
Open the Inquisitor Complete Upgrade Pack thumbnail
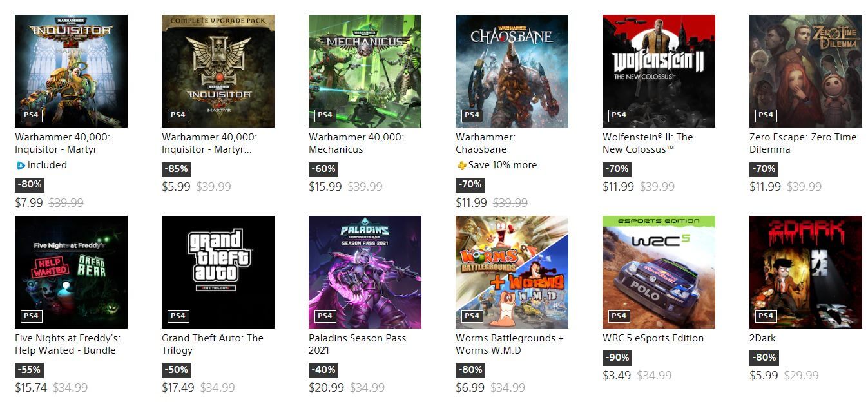(218, 71)
